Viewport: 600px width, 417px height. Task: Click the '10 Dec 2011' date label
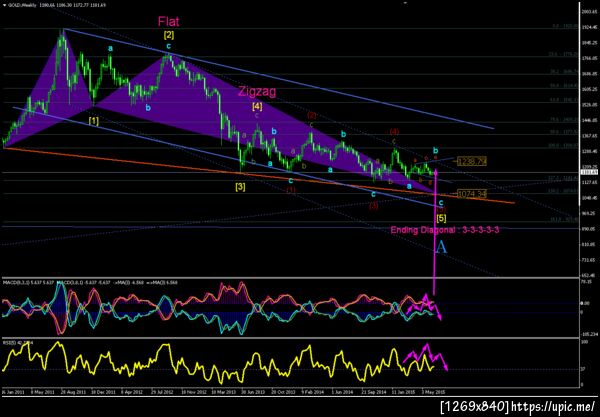(x=102, y=392)
